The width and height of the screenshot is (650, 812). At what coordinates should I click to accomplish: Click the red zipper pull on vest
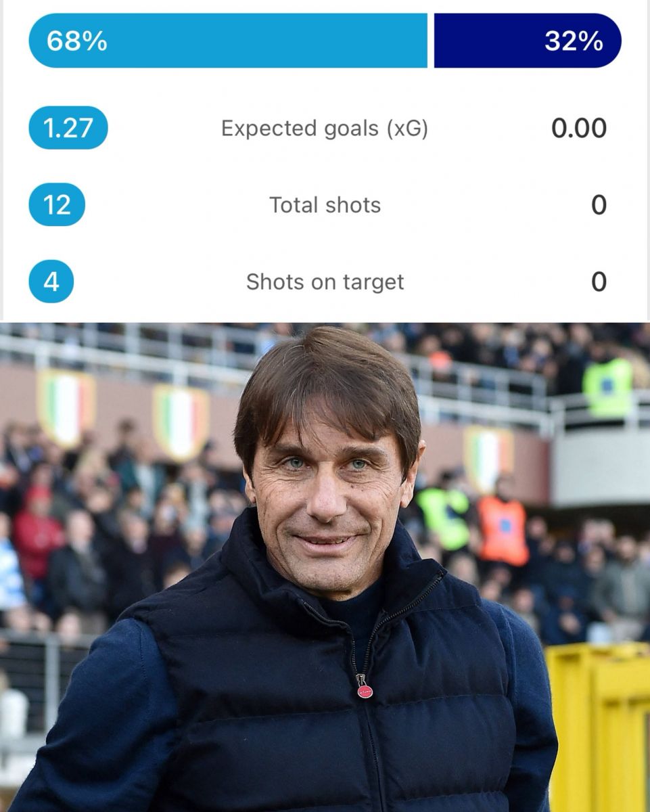pyautogui.click(x=365, y=690)
